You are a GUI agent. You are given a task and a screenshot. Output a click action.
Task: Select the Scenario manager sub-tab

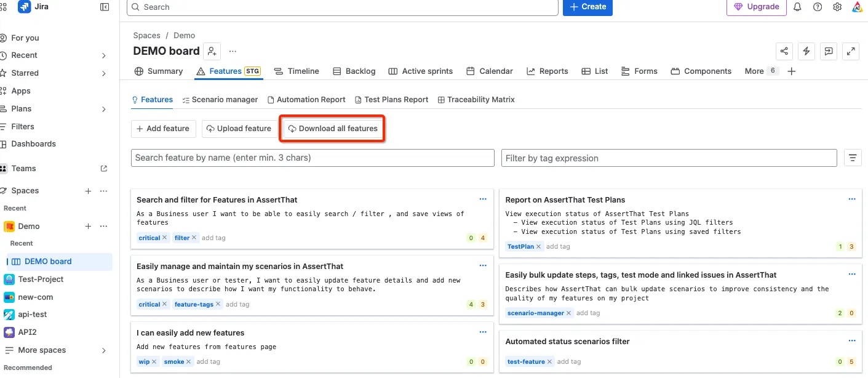[220, 100]
